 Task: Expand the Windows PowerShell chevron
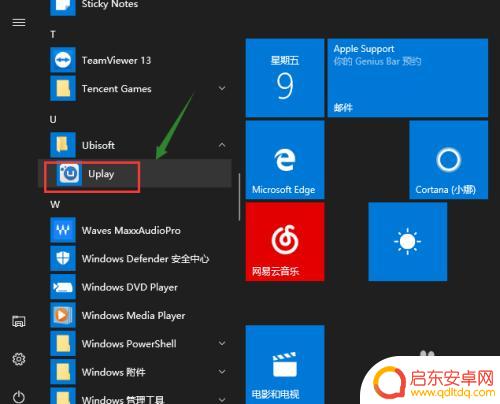coord(222,344)
